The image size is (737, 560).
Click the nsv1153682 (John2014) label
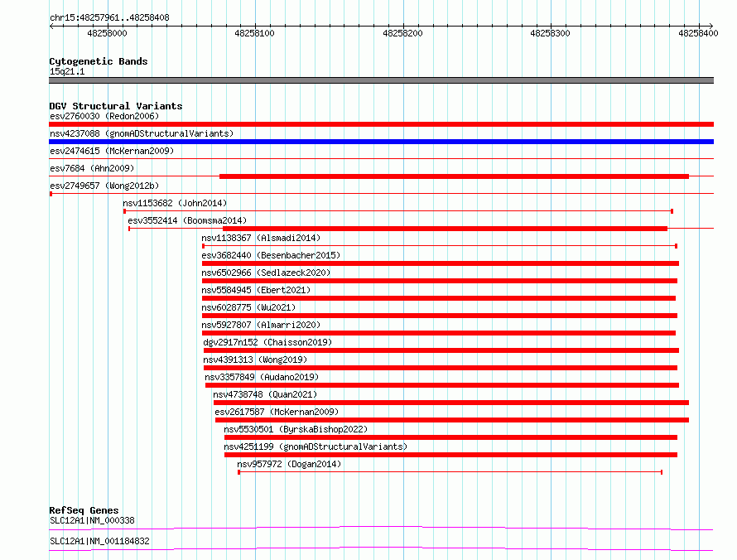(175, 203)
